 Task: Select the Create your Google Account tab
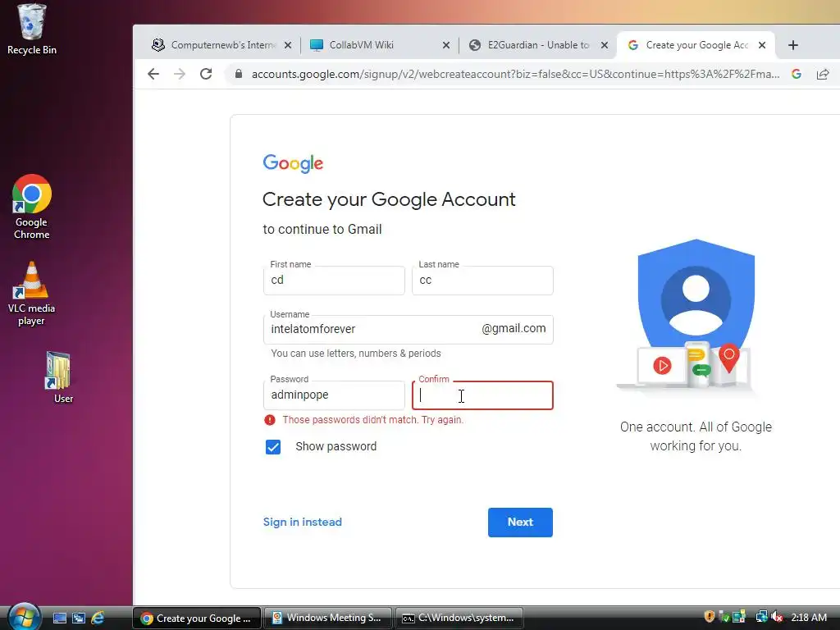coord(696,45)
